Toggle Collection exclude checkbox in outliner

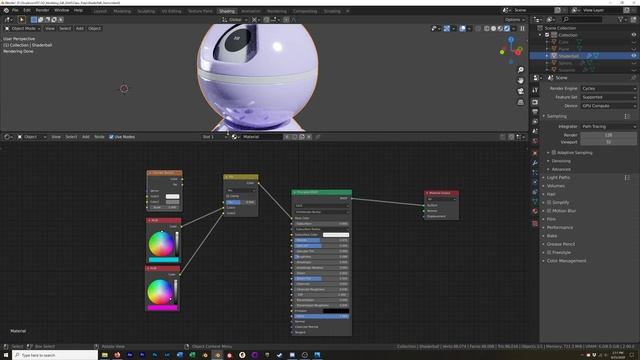coord(547,35)
